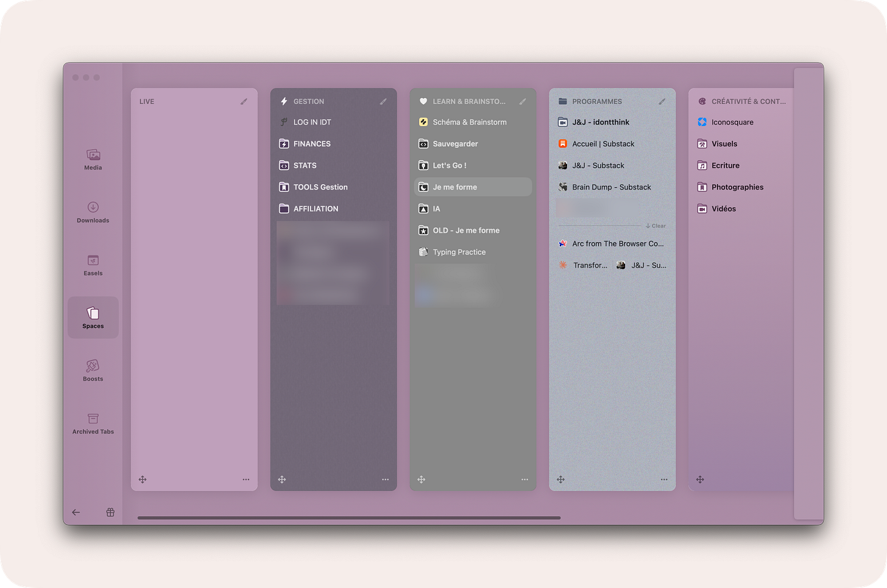Click the move handle of the PROGRAMMES space

[561, 480]
